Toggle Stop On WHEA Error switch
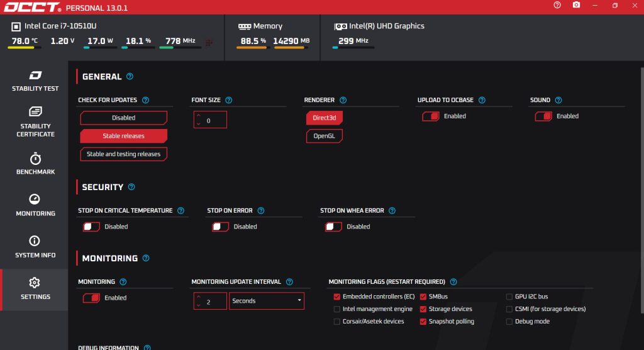 tap(333, 227)
